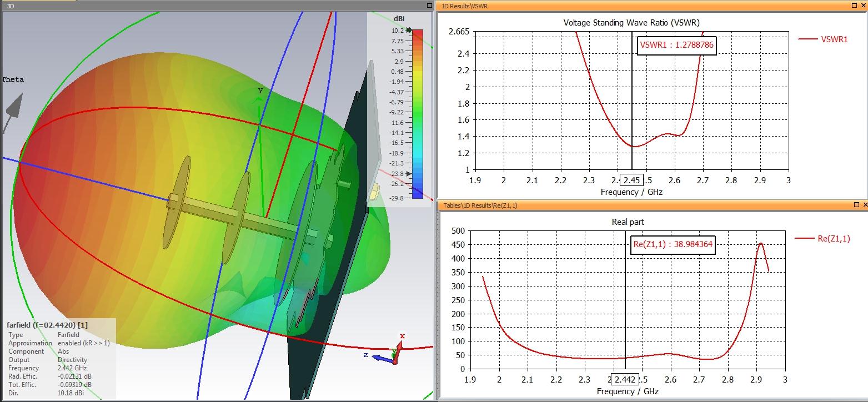Click the VSWR1 : 1.2788786 marker label

[676, 45]
